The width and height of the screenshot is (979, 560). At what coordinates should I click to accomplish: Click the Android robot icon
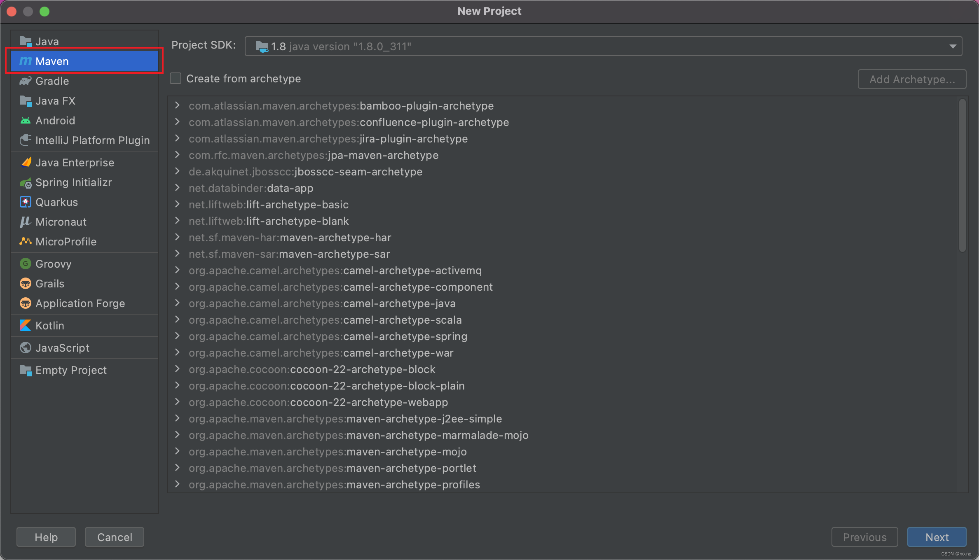click(x=26, y=121)
